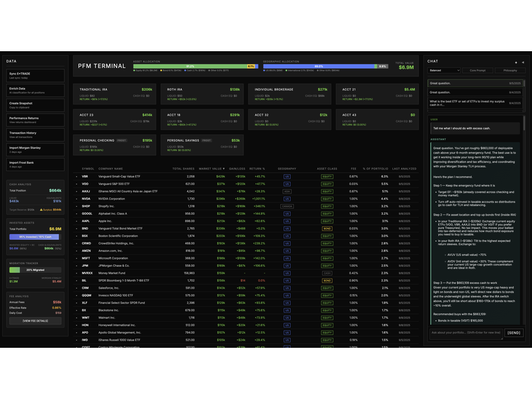The width and height of the screenshot is (532, 399).
Task: Click the US geography badge on the VOO row
Action: tap(287, 184)
